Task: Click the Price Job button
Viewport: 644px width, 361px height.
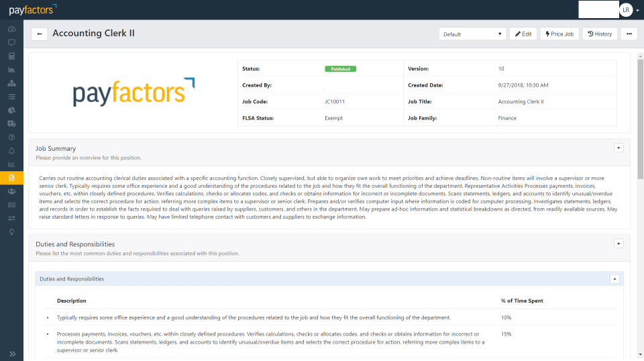Action: (x=559, y=34)
